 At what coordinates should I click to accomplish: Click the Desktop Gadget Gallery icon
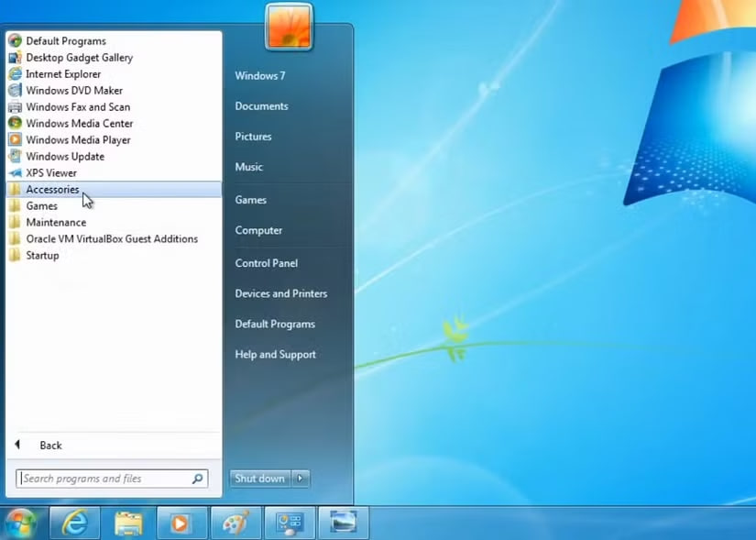click(15, 58)
